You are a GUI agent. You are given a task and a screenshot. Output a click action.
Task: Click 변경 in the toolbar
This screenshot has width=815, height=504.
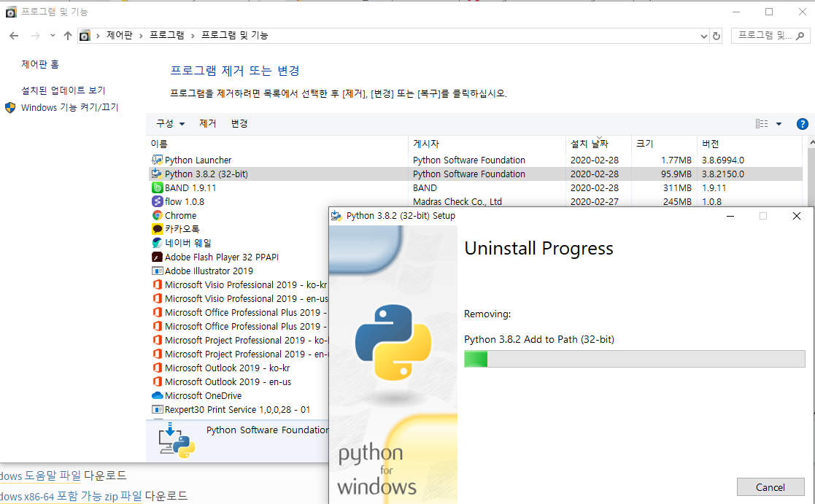point(239,124)
